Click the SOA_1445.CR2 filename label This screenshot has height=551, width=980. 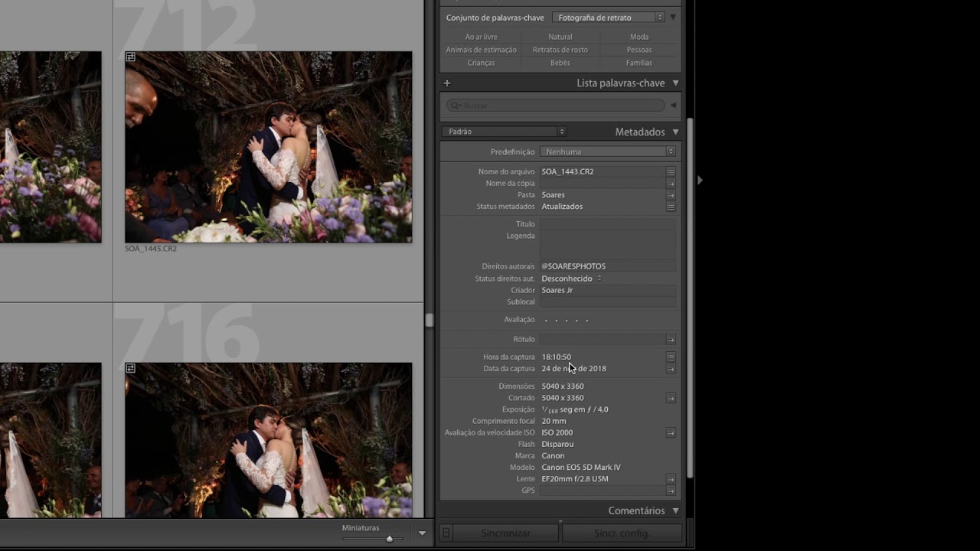[x=151, y=249]
